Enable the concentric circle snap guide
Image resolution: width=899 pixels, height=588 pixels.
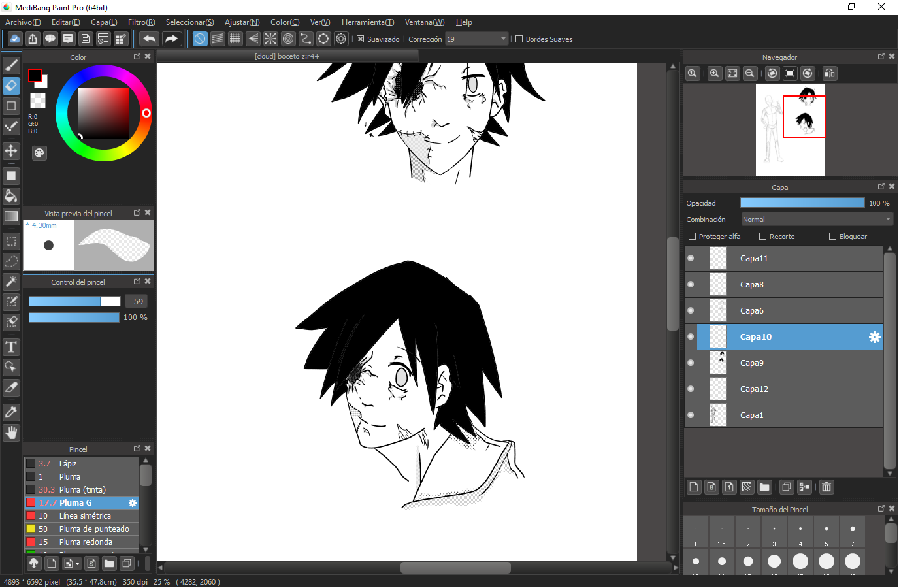click(x=288, y=39)
